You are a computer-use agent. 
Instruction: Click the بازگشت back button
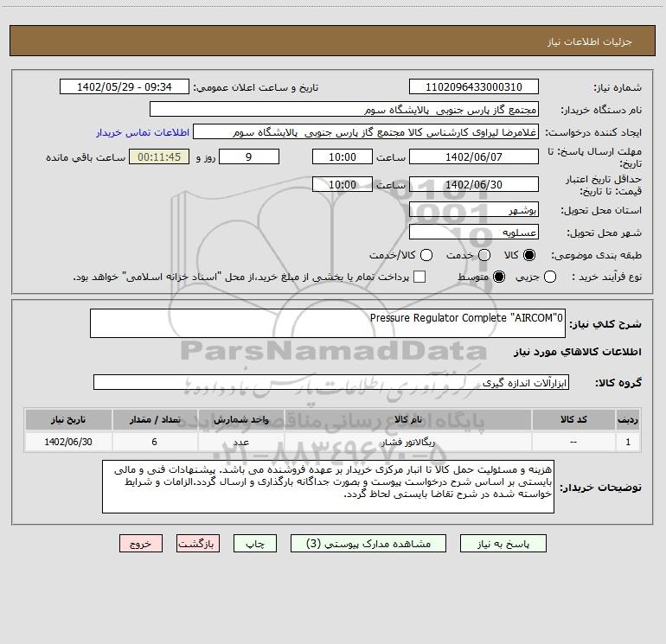coord(198,544)
